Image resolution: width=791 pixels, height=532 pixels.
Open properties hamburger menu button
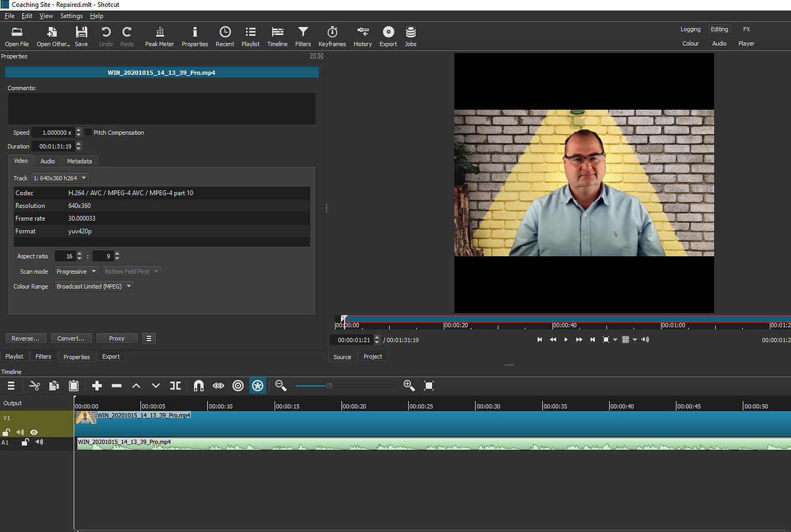(x=149, y=339)
